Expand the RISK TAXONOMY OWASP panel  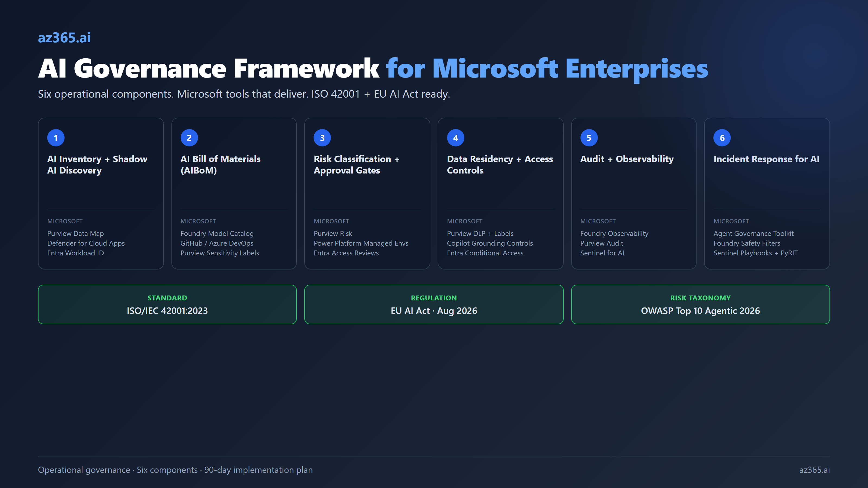(701, 304)
